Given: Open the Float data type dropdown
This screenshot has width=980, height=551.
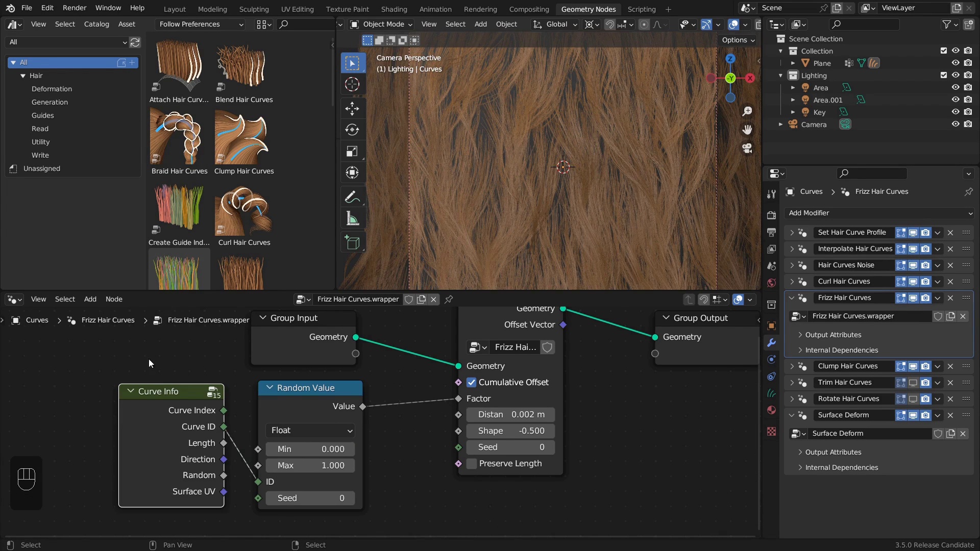Looking at the screenshot, I should [310, 431].
